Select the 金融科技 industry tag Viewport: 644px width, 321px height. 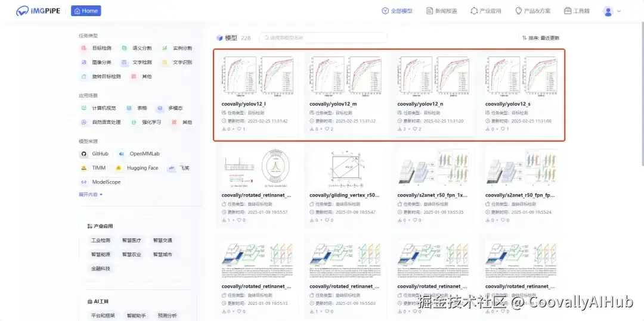(x=101, y=269)
